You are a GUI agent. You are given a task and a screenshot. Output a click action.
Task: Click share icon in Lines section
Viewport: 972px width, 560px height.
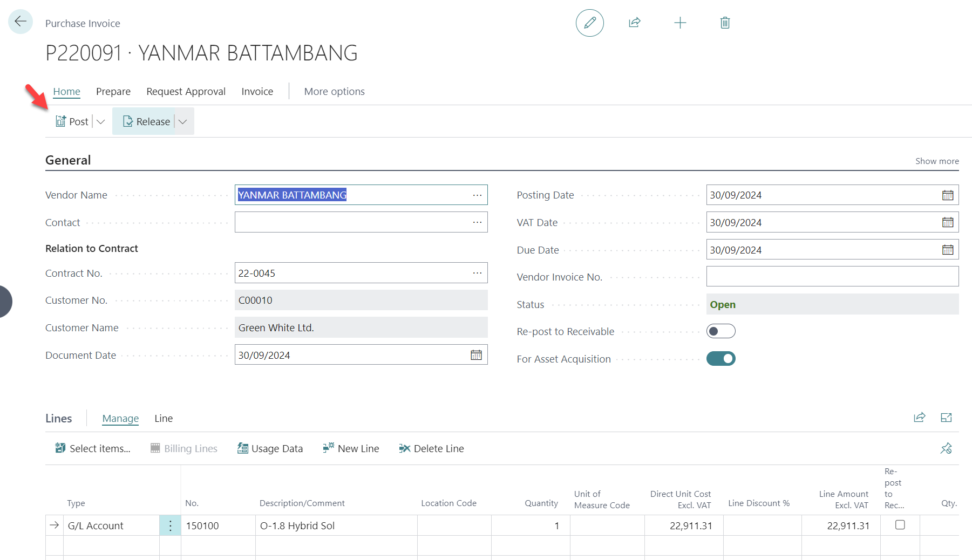919,417
